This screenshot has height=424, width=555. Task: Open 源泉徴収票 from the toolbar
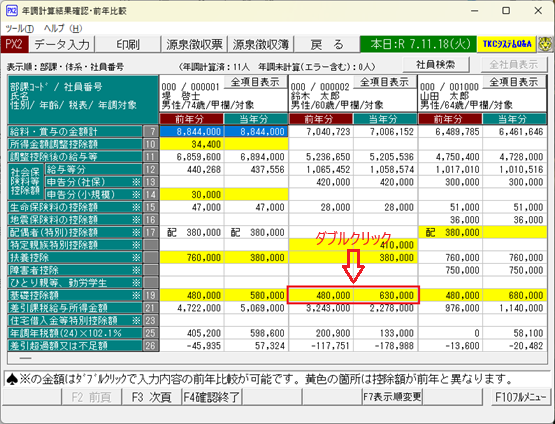194,44
